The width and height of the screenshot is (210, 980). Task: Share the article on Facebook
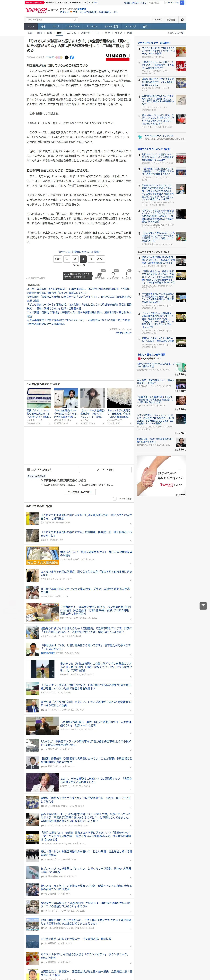click(72, 57)
